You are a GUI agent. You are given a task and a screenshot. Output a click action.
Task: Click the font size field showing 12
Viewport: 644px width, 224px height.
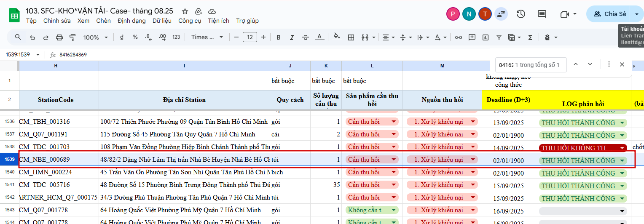[x=250, y=37]
